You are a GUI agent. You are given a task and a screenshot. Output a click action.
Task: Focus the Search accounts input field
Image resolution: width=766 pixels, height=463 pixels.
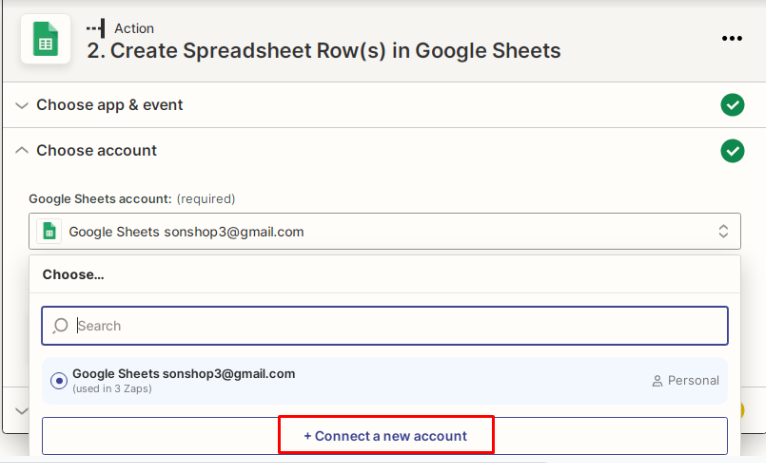pyautogui.click(x=385, y=326)
